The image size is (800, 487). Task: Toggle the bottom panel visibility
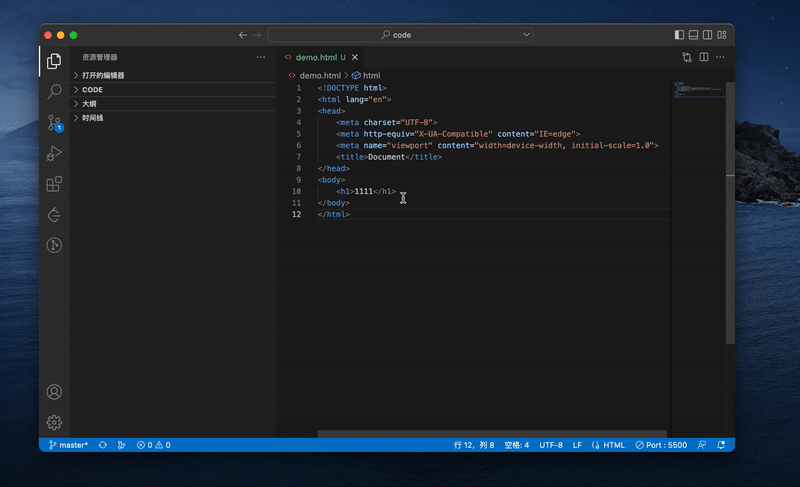point(694,35)
